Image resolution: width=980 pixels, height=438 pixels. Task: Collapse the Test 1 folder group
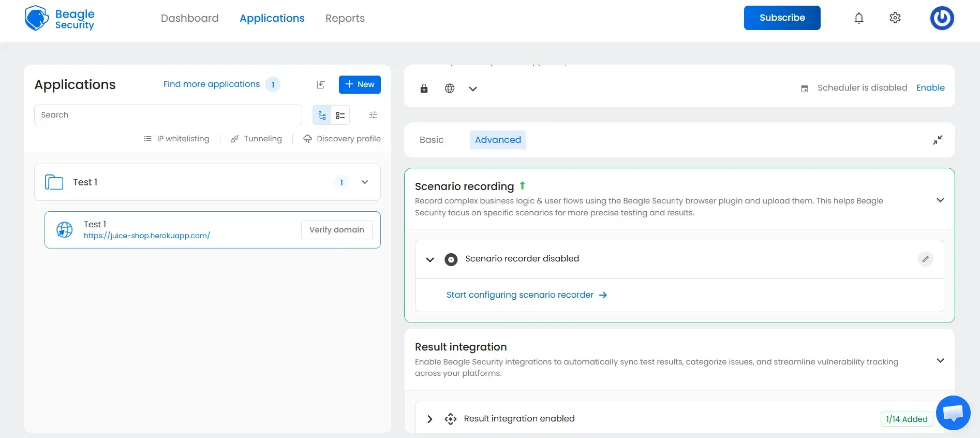pos(365,182)
